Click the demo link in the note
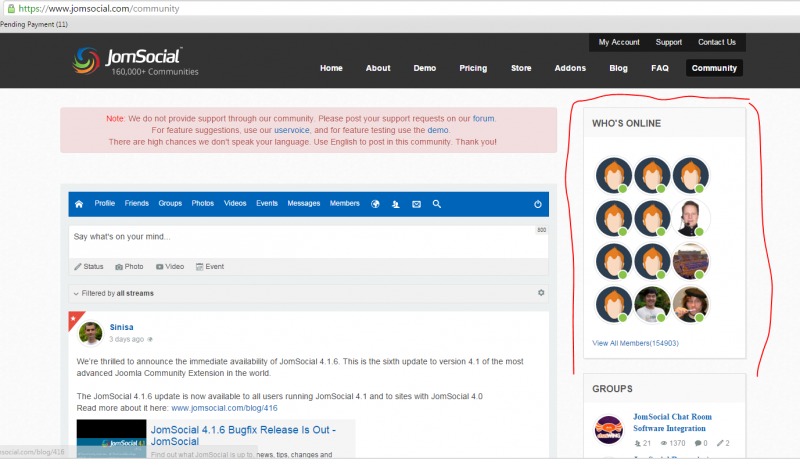800x459 pixels. pyautogui.click(x=438, y=130)
